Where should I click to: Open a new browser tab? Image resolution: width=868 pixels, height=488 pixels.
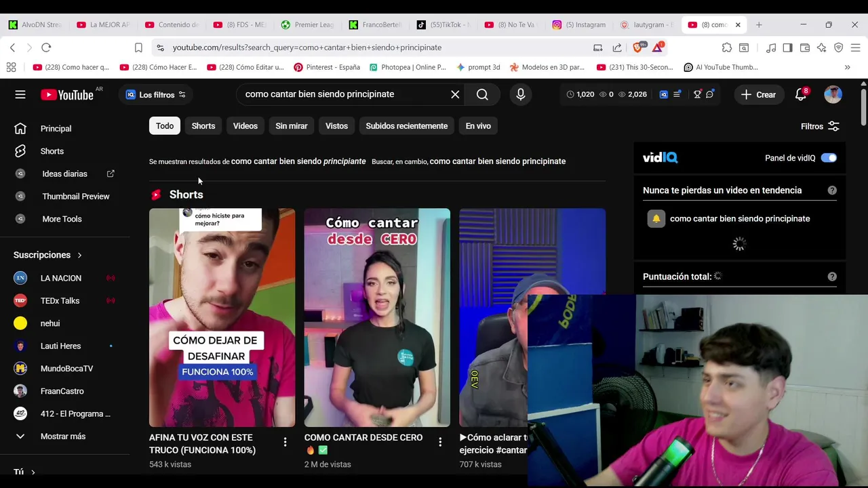click(x=759, y=25)
